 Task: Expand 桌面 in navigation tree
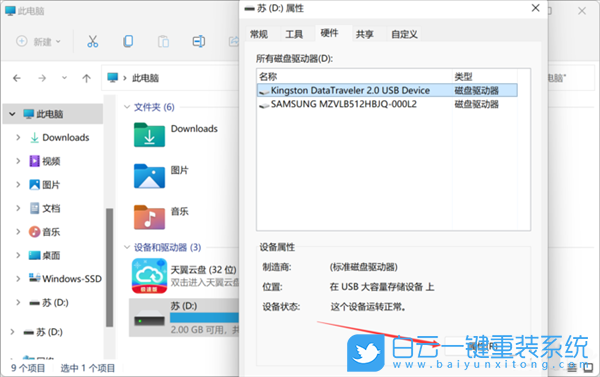coord(18,255)
